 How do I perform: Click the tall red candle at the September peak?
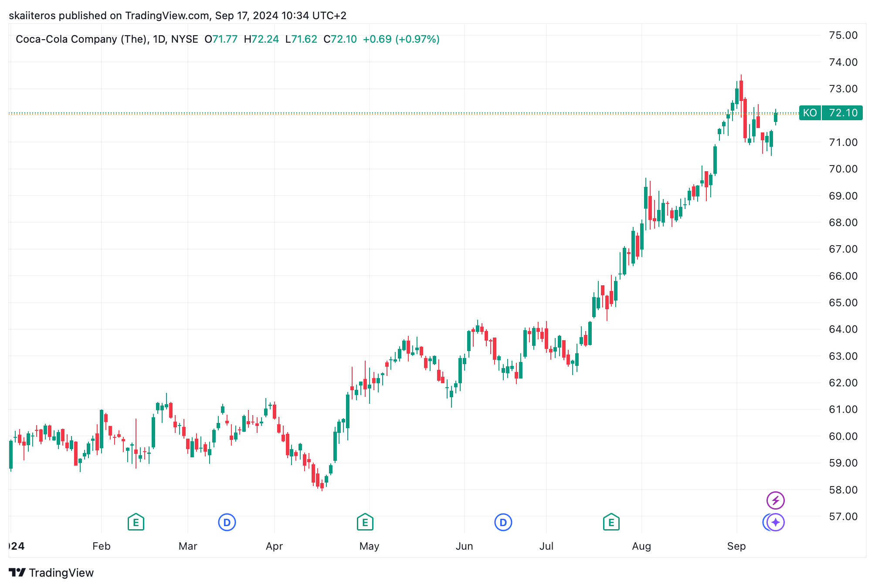(x=741, y=91)
